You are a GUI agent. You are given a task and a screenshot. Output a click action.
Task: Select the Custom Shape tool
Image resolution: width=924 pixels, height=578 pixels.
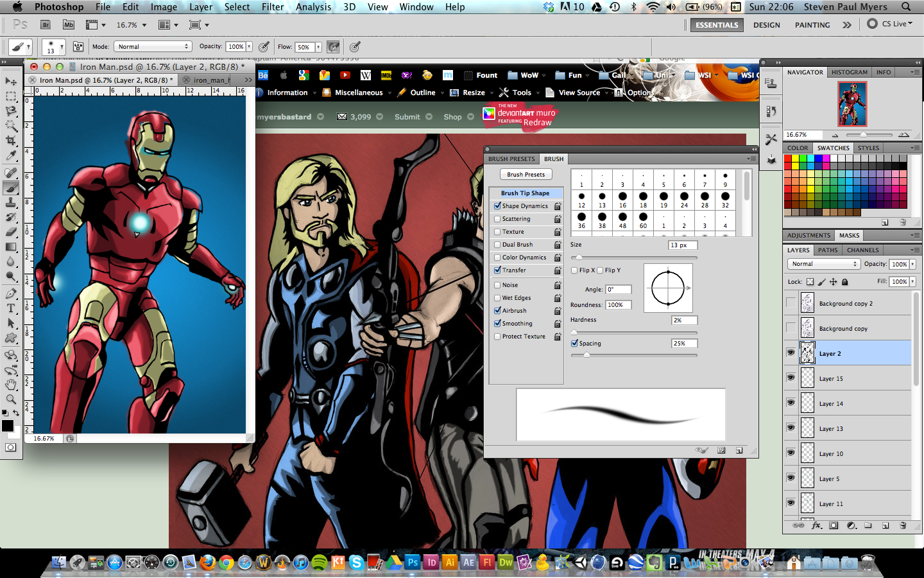(x=11, y=338)
